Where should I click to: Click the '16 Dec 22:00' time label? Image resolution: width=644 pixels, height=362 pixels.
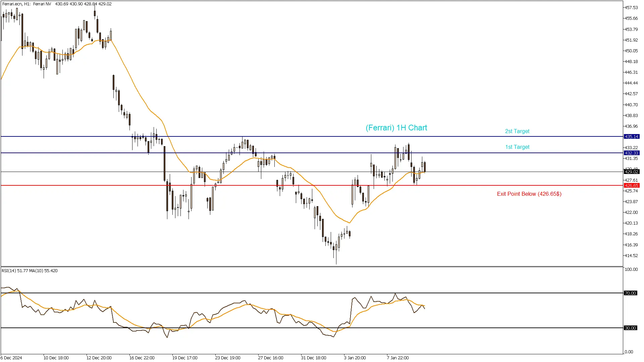point(142,358)
